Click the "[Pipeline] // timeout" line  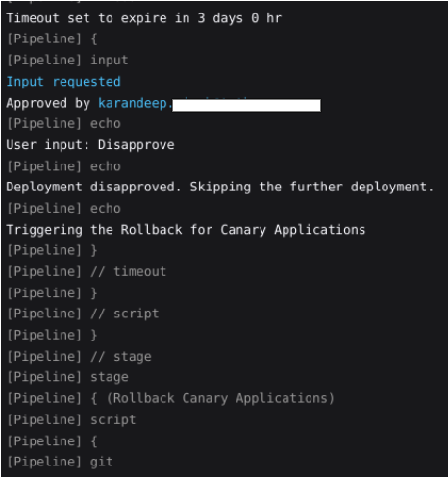click(x=87, y=271)
